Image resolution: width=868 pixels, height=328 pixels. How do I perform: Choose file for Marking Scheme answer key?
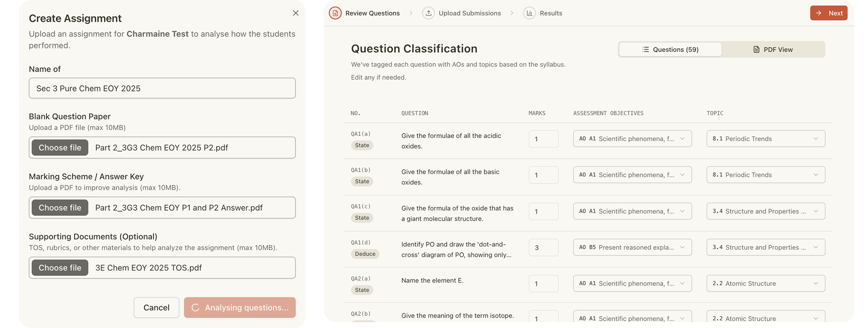(60, 208)
